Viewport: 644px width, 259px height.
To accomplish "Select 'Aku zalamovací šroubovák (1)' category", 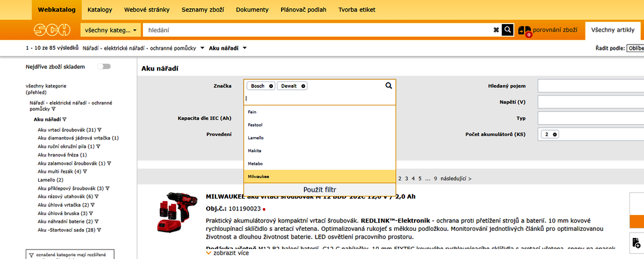I will point(71,163).
